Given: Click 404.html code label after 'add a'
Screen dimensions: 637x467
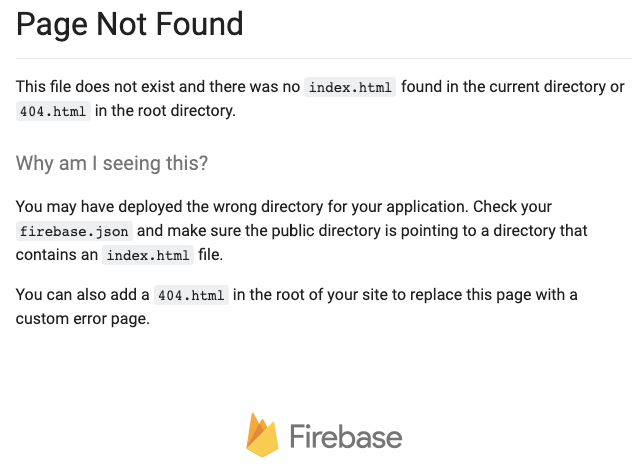Looking at the screenshot, I should (x=191, y=295).
